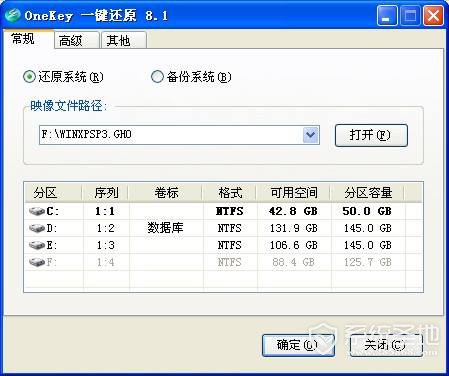
Task: Click the 88.4 GB free space cell
Action: coord(293,262)
